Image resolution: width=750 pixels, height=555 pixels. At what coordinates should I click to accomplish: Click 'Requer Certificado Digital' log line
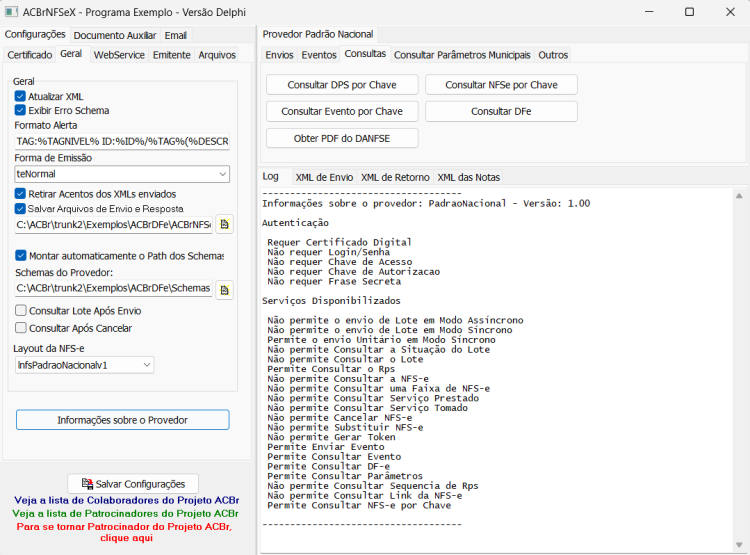point(339,242)
